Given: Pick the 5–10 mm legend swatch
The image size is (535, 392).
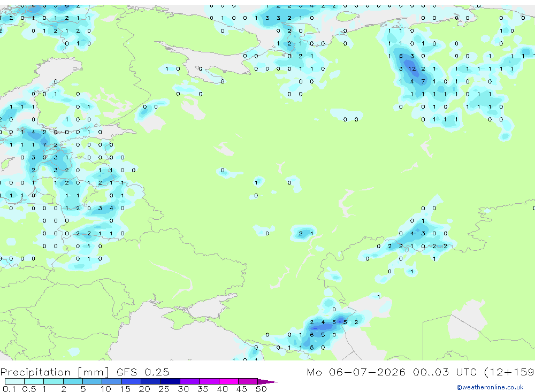Looking at the screenshot, I should click(92, 381).
